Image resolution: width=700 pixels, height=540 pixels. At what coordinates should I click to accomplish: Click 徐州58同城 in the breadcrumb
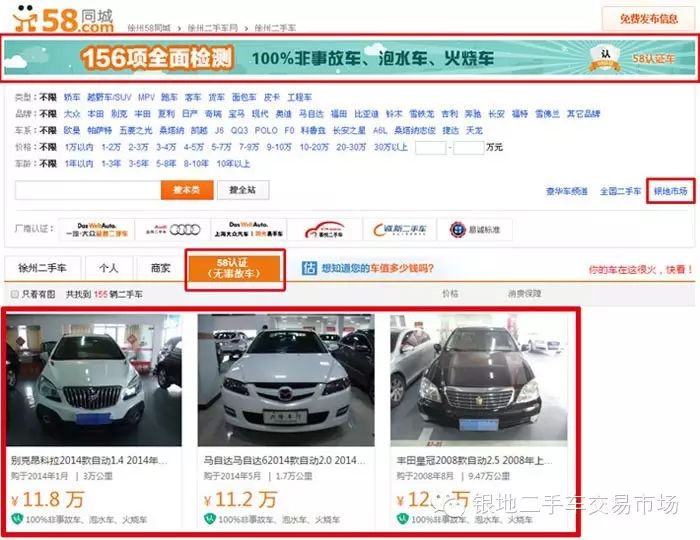[x=149, y=28]
